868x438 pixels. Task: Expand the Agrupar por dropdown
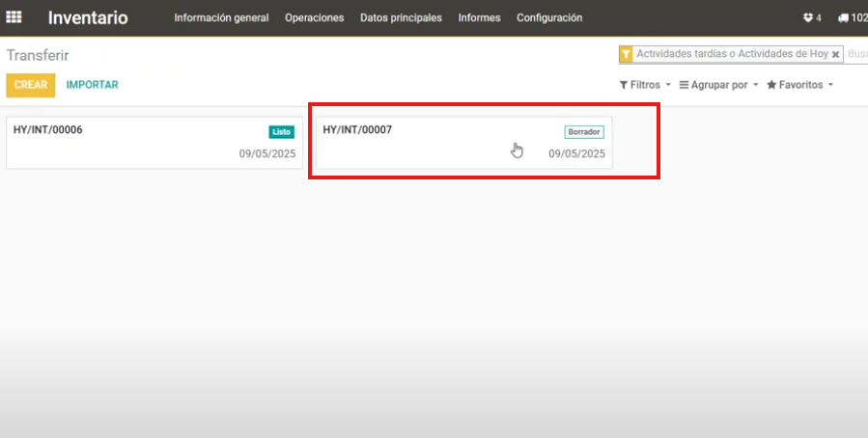(x=718, y=85)
